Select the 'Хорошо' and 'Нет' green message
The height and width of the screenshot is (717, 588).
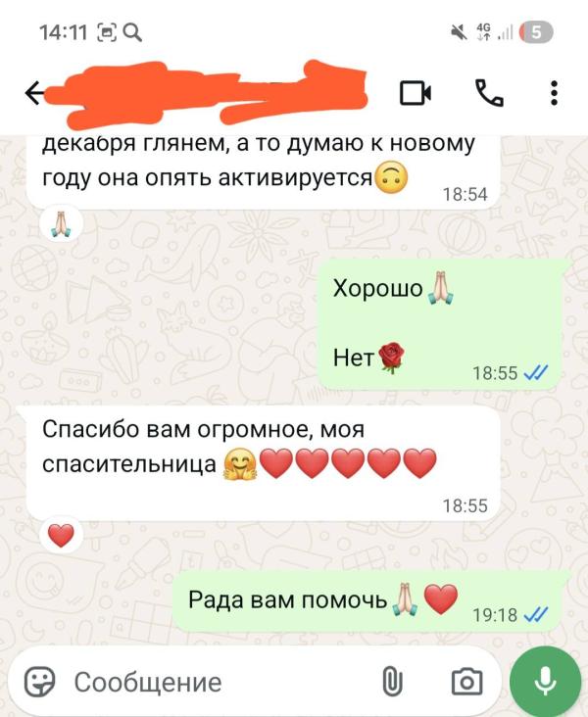440,324
